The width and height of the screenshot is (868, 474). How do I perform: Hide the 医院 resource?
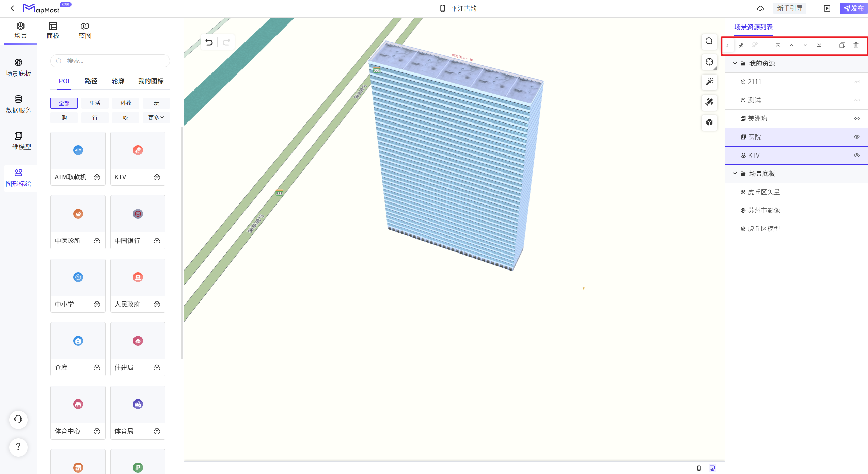pos(857,137)
